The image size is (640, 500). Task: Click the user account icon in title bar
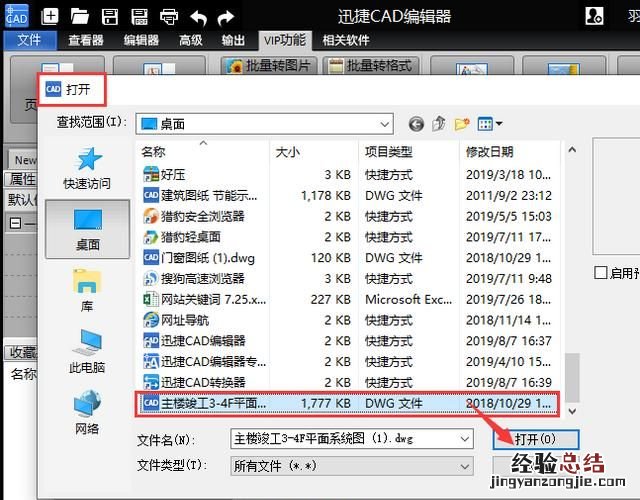594,16
